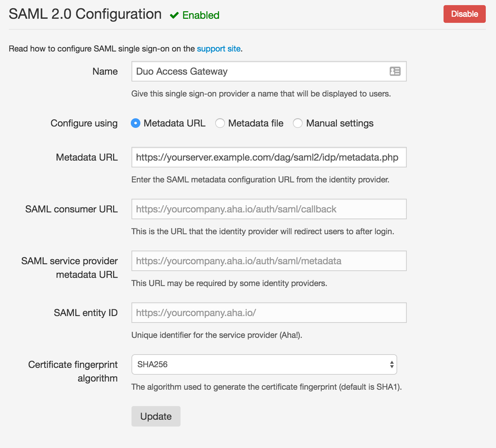Click the Certificate fingerprint algorithm label
This screenshot has height=448, width=496.
coord(73,371)
